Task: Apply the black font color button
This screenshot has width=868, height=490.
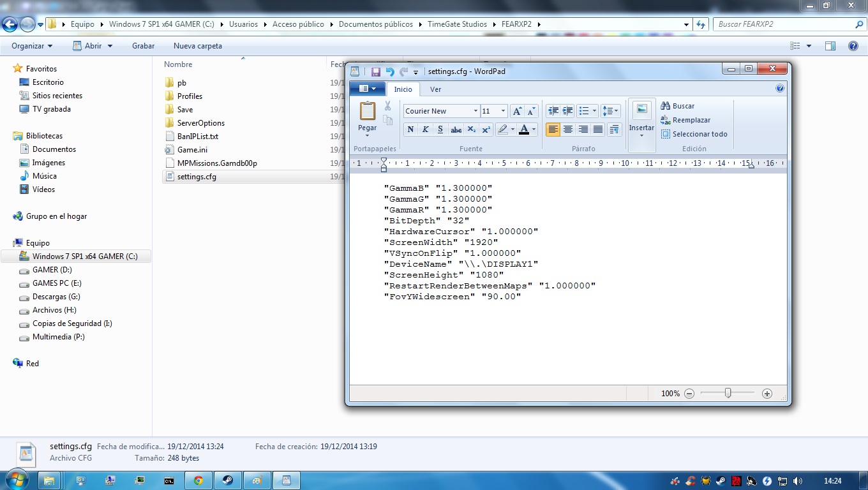Action: (524, 130)
